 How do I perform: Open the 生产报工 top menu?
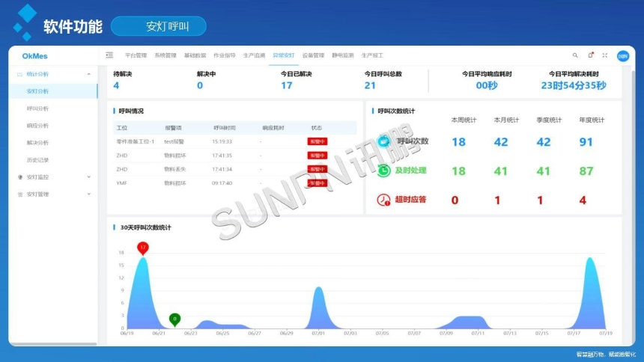coord(372,55)
